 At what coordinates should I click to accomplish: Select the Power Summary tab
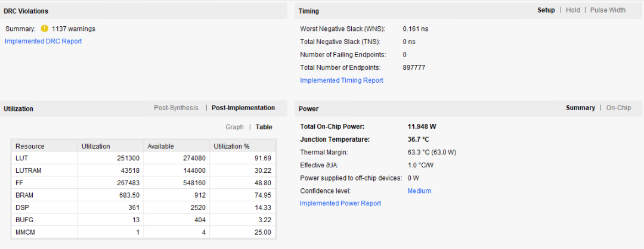click(x=580, y=108)
